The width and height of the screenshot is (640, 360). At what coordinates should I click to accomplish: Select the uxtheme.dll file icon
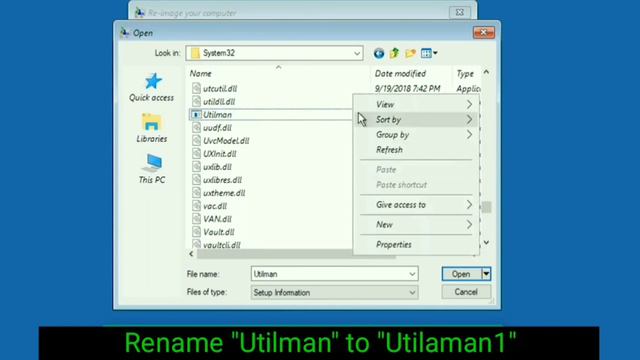point(196,193)
